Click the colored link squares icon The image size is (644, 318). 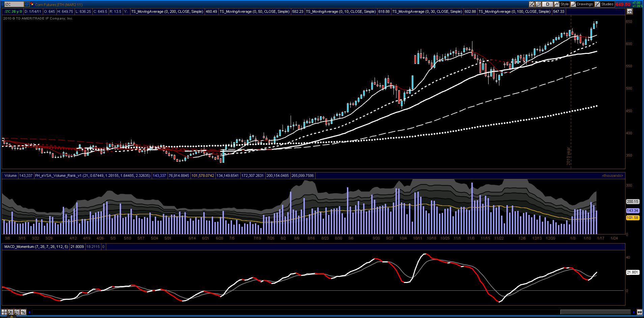tap(32, 4)
